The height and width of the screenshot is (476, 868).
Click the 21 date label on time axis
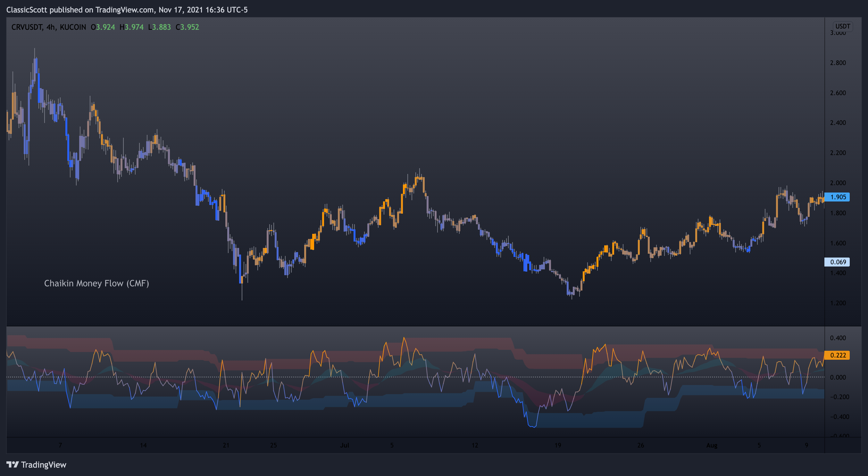(226, 445)
